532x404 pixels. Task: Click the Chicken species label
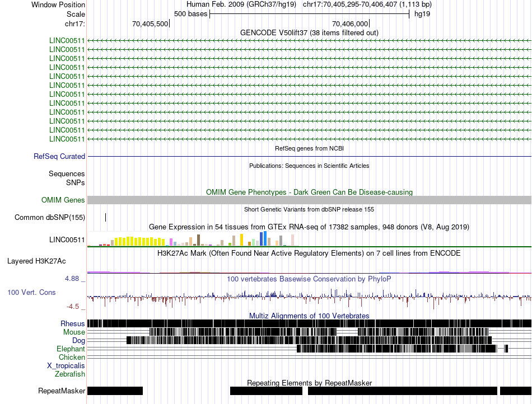(x=72, y=357)
